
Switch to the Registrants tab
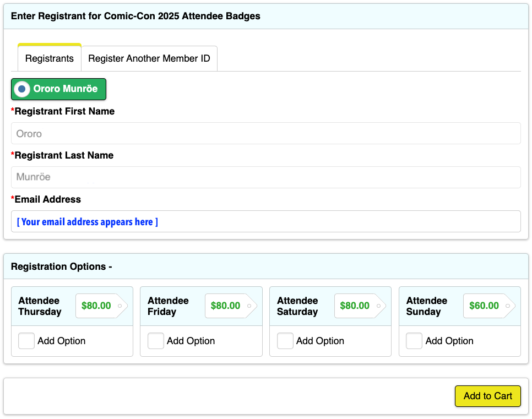[49, 58]
